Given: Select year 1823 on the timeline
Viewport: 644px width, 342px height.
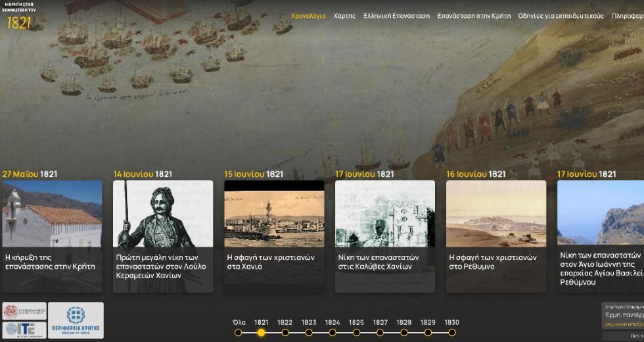Looking at the screenshot, I should click(309, 332).
